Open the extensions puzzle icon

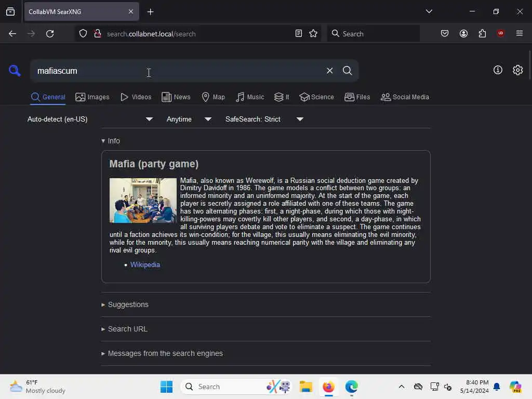coord(482,33)
